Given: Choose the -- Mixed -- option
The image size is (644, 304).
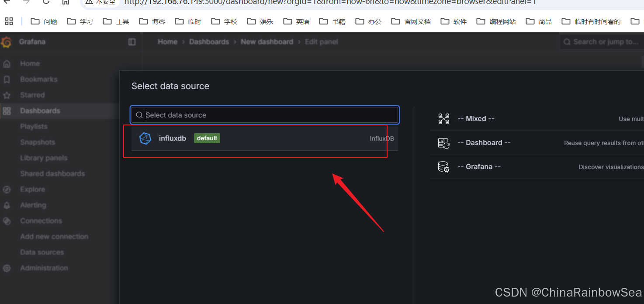Looking at the screenshot, I should point(476,119).
